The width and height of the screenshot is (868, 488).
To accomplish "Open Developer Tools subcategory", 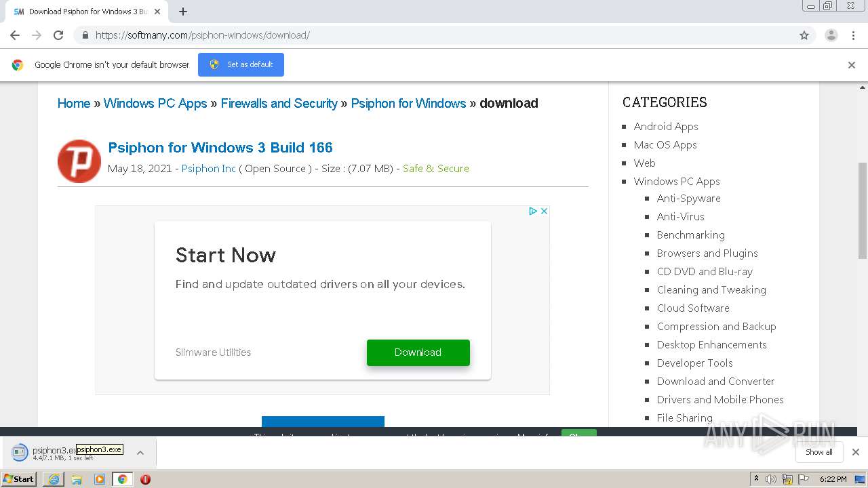I will click(695, 363).
